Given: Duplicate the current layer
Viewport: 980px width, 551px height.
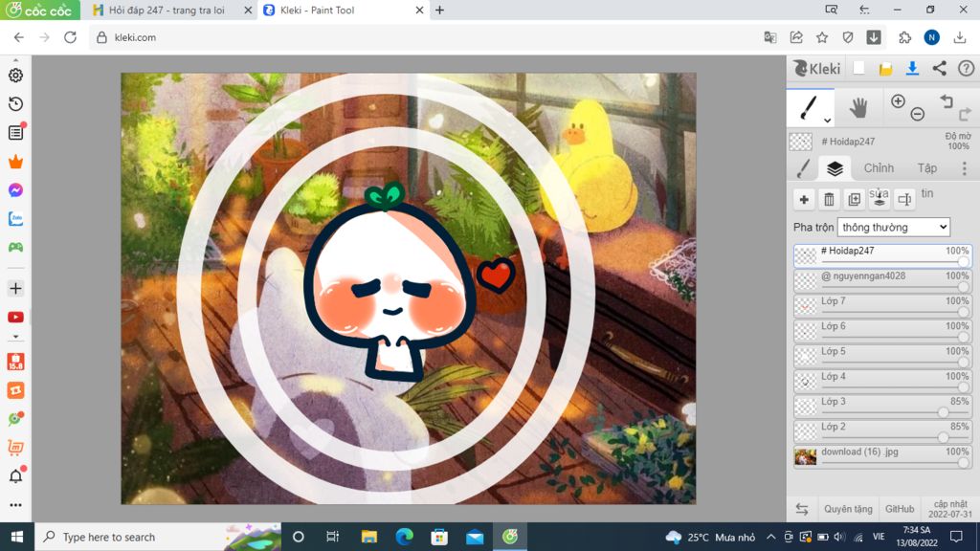Looking at the screenshot, I should point(855,199).
